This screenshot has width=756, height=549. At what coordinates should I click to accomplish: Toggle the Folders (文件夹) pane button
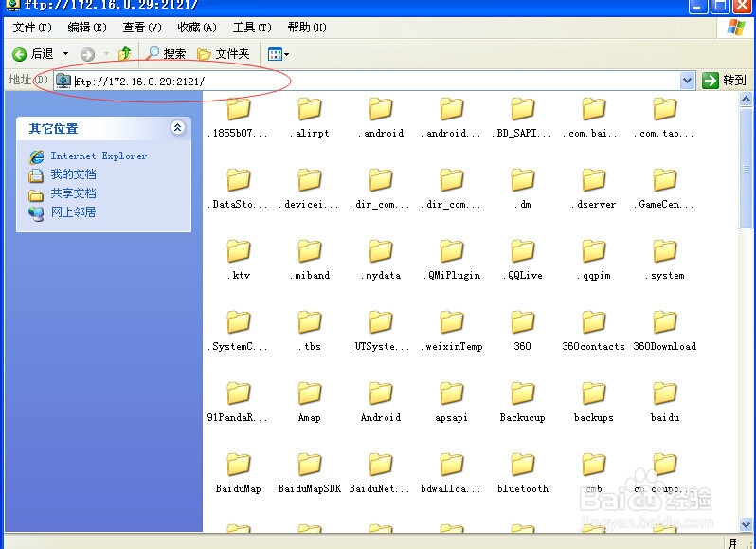click(224, 53)
